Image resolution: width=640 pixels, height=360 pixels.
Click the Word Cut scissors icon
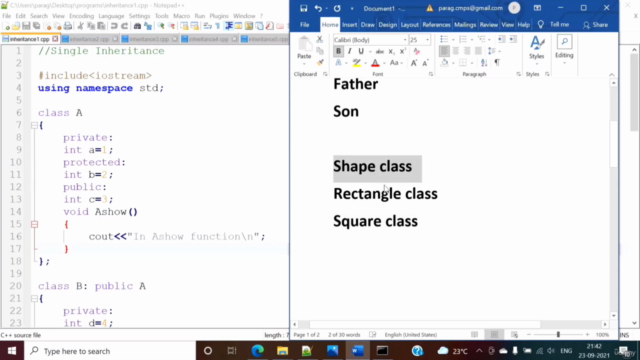(x=320, y=40)
